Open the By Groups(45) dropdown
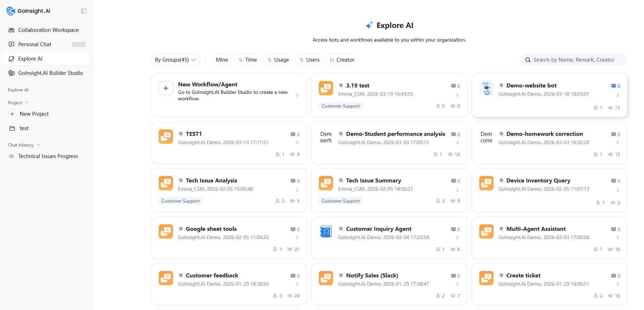Image resolution: width=644 pixels, height=310 pixels. click(176, 60)
